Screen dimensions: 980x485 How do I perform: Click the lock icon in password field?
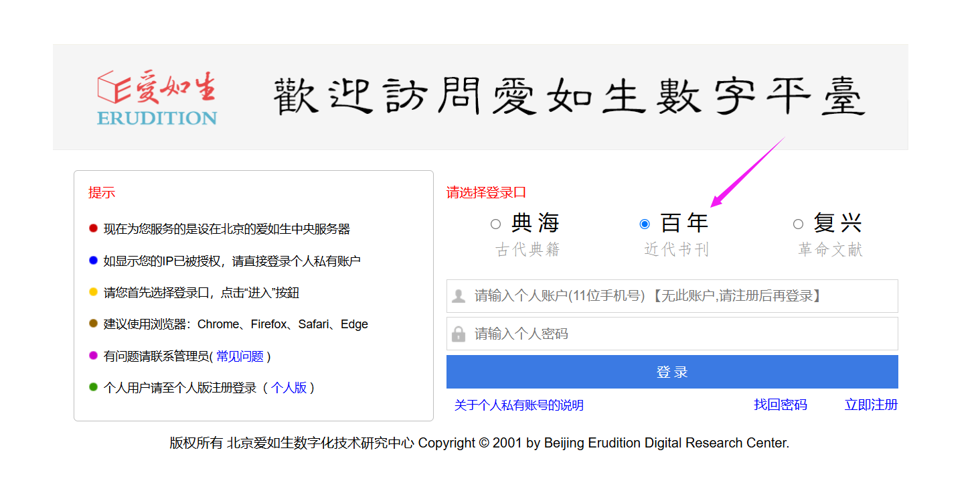(459, 334)
